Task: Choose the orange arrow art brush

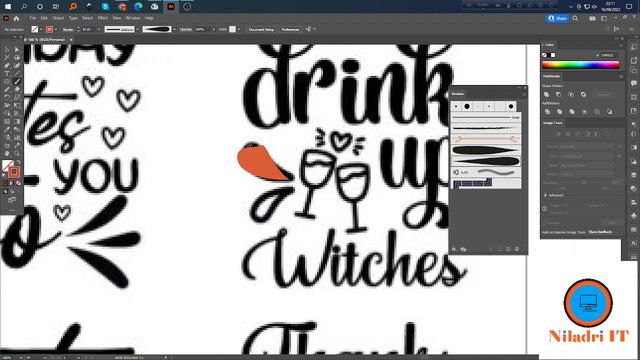Action: pos(486,139)
